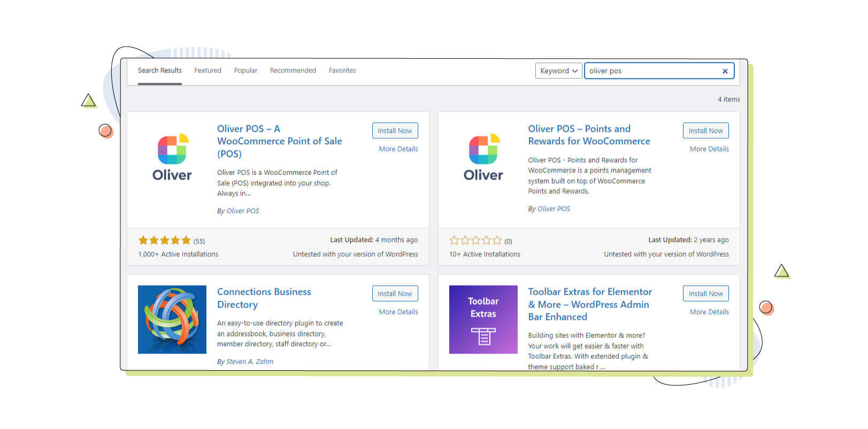This screenshot has width=868, height=429.
Task: Open author Steven A. Zahm link
Action: (x=250, y=362)
